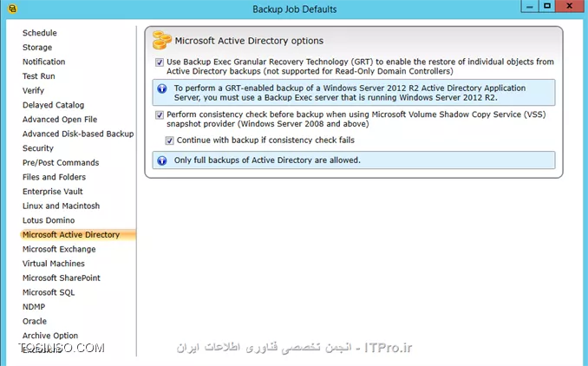Maximize the Backup Job Defaults window

tap(547, 6)
